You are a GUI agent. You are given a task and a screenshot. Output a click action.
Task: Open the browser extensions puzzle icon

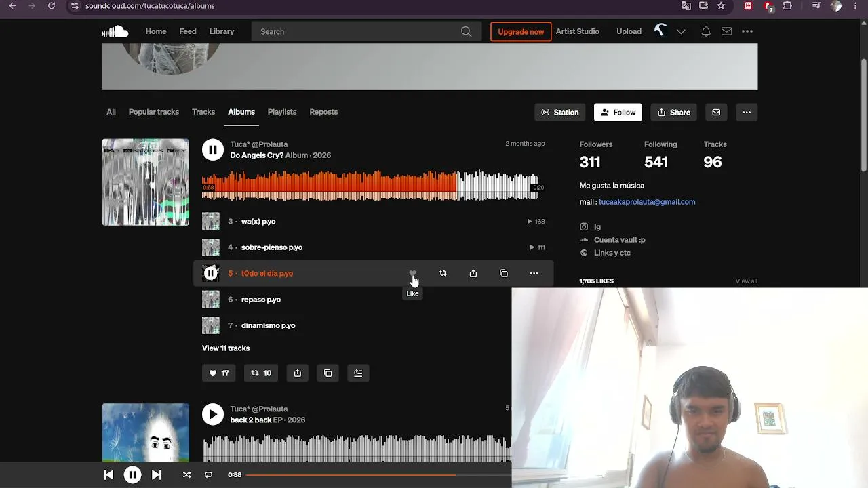click(x=787, y=6)
